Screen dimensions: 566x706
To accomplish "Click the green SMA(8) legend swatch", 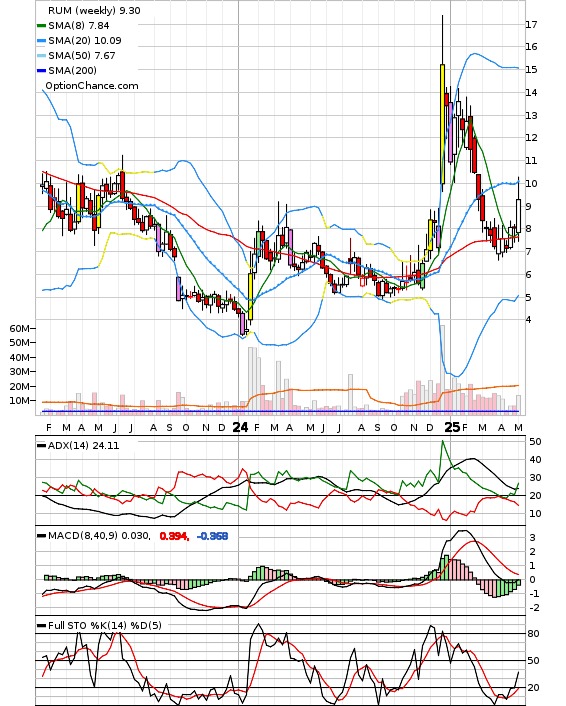I will (41, 26).
